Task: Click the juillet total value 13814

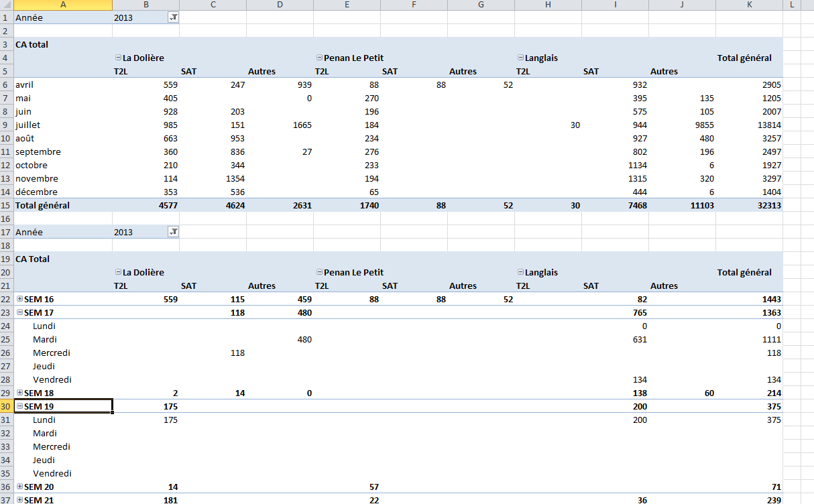Action: [x=768, y=125]
